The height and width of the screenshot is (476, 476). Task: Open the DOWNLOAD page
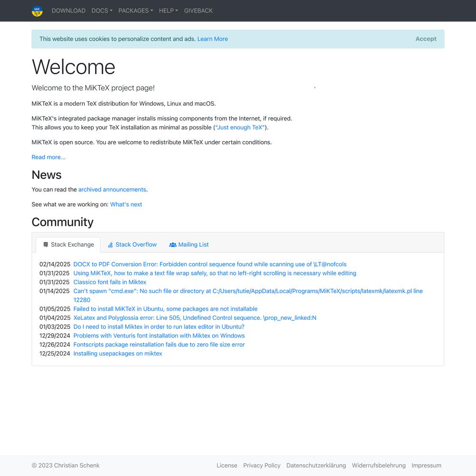(x=69, y=10)
